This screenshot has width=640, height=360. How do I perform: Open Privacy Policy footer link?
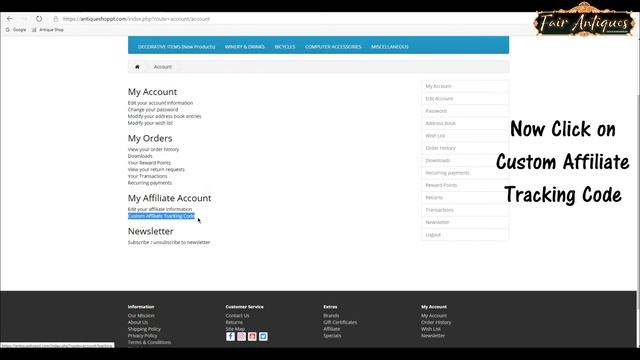pyautogui.click(x=142, y=336)
